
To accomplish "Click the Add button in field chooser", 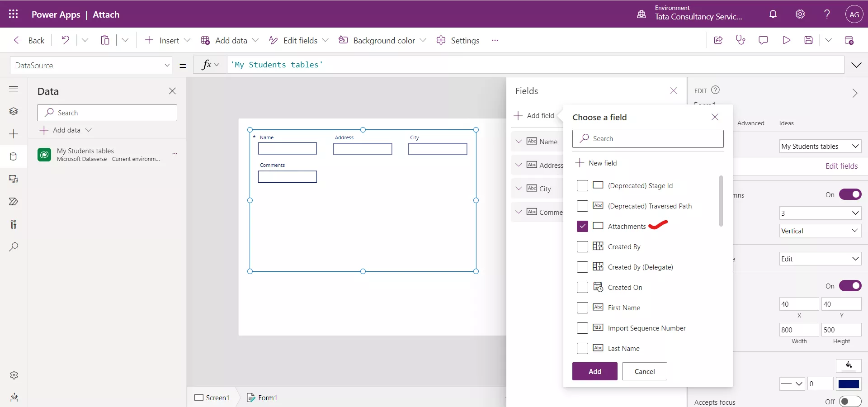I will [594, 371].
